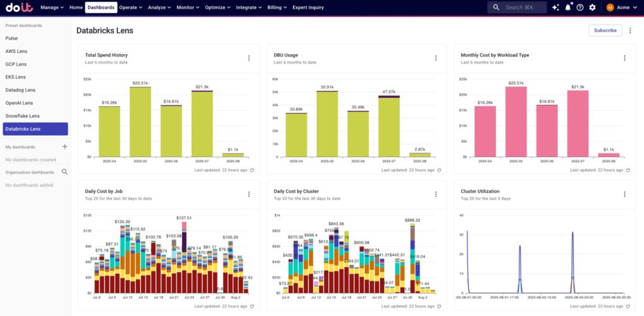Open the settings gear icon

tap(592, 8)
